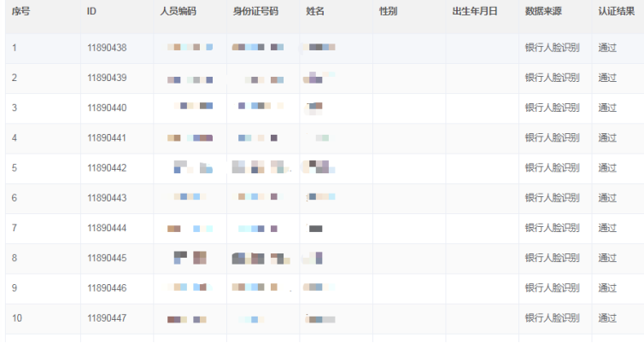
Task: Select the row with ID 11890438
Action: 107,48
